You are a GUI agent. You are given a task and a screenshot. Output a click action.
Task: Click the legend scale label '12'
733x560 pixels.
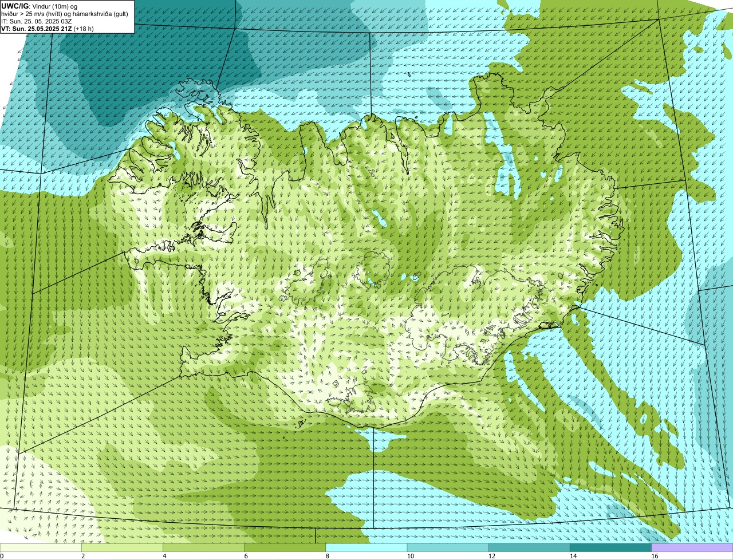click(x=491, y=556)
